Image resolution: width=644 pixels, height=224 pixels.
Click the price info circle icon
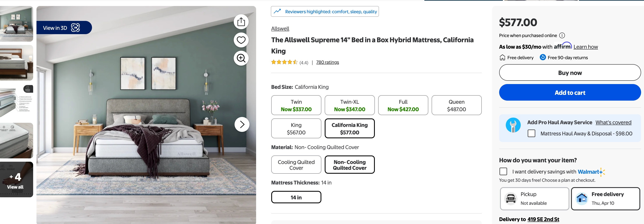tap(562, 35)
